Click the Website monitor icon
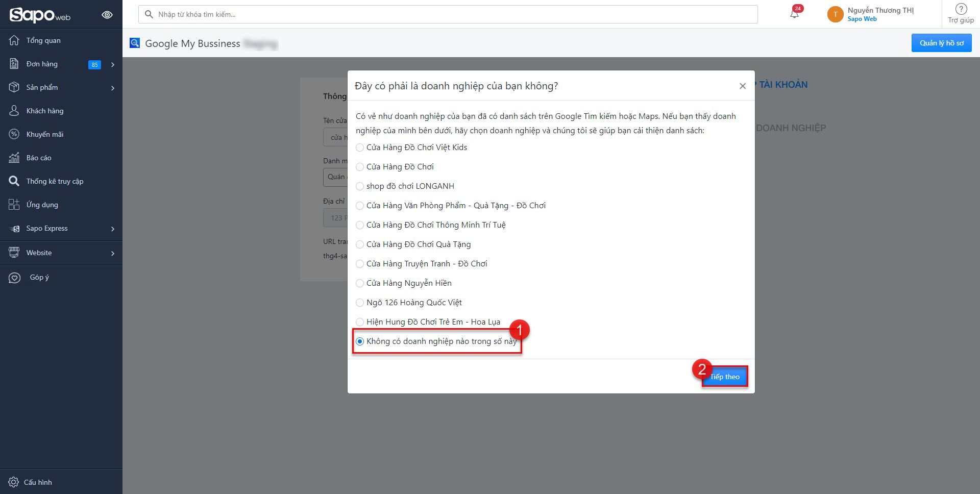980x494 pixels. 14,253
